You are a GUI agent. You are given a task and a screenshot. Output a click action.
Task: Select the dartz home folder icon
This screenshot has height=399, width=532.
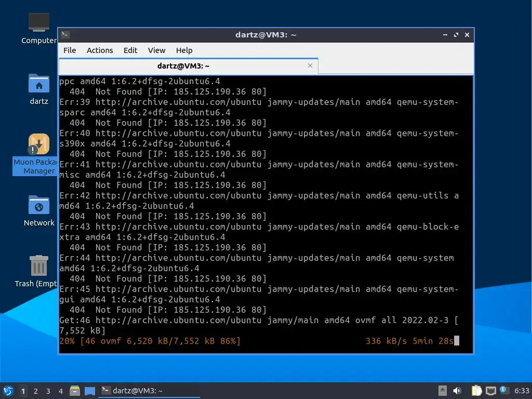pyautogui.click(x=38, y=89)
